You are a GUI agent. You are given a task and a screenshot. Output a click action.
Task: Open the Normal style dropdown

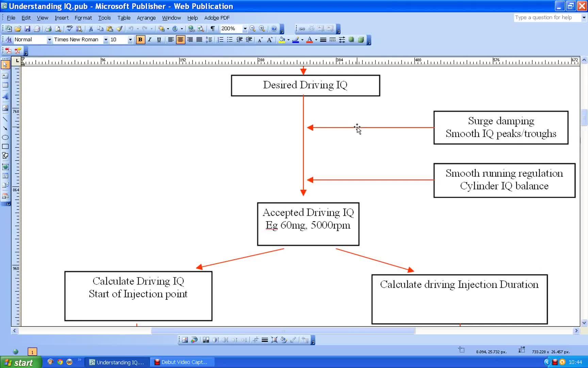click(49, 40)
